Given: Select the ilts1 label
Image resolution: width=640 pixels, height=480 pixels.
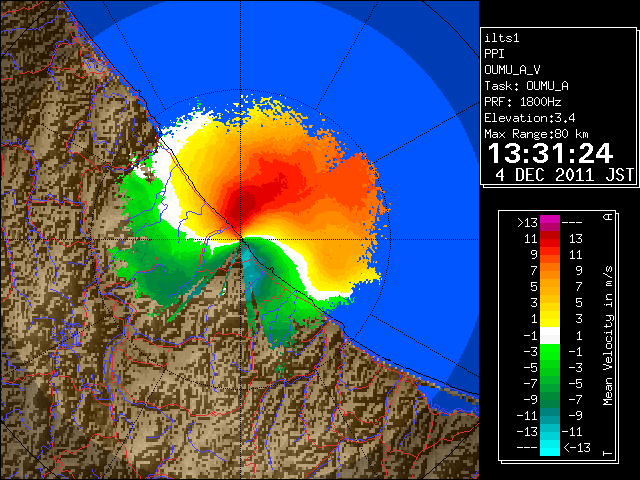Looking at the screenshot, I should coord(502,38).
